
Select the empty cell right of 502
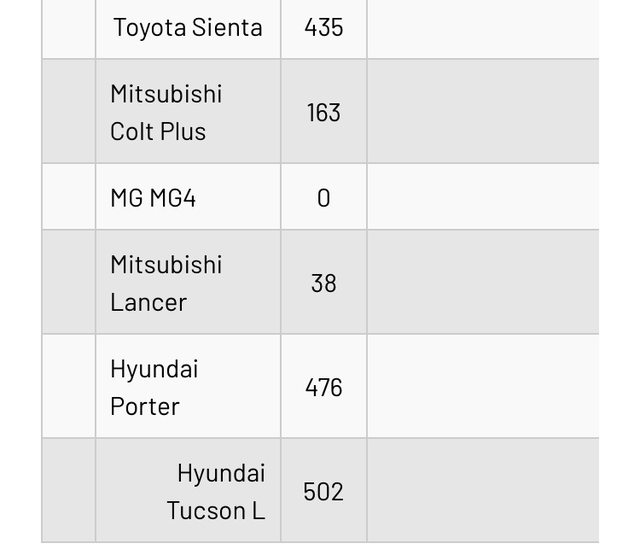tap(483, 491)
